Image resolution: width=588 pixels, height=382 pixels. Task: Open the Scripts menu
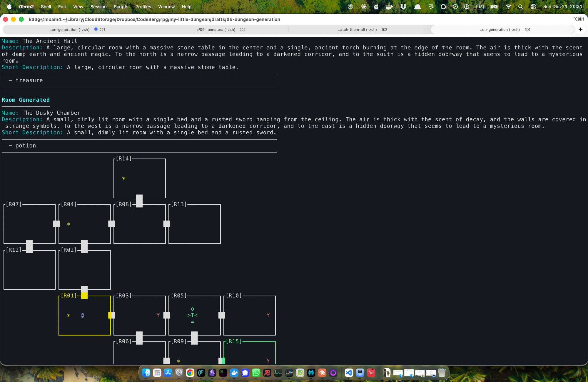coord(121,6)
